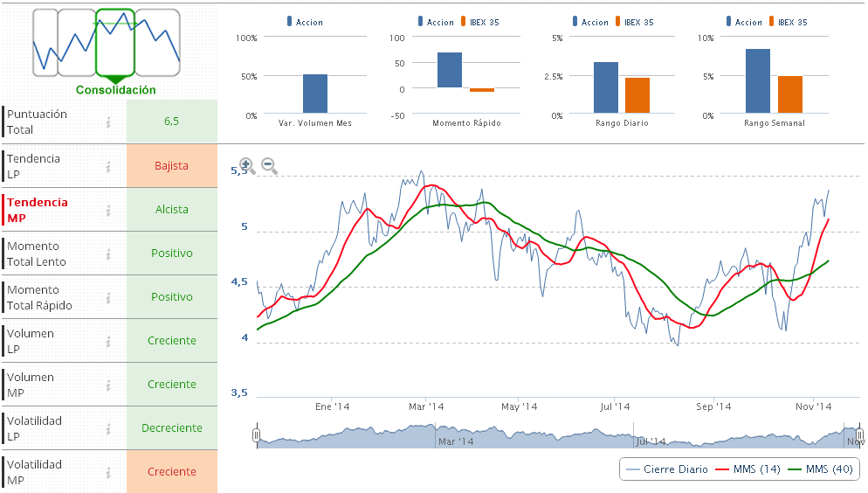Open info icon for Tendencia LP
Viewport: 868px width, 493px height.
point(109,166)
